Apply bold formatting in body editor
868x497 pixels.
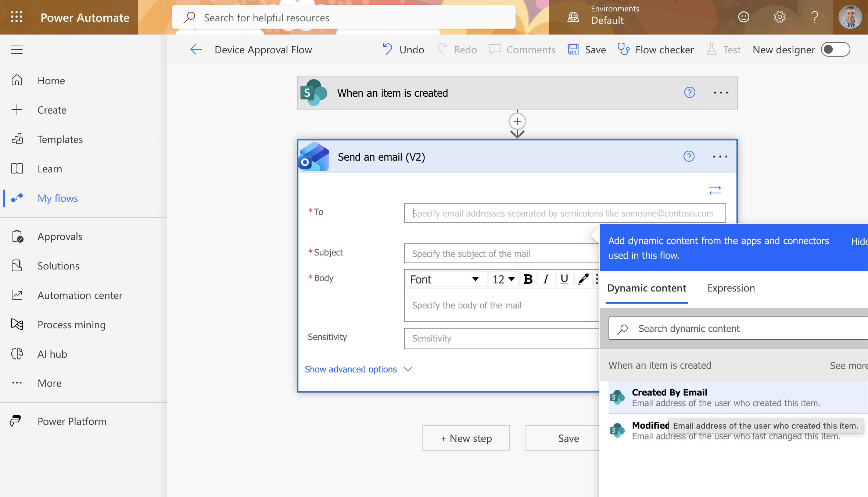point(528,279)
